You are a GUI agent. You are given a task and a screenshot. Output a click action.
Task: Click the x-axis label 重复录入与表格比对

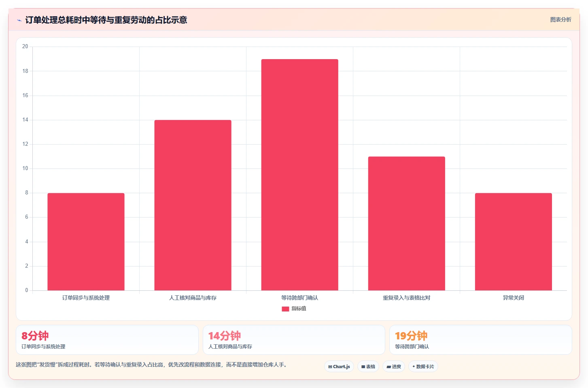pyautogui.click(x=406, y=298)
